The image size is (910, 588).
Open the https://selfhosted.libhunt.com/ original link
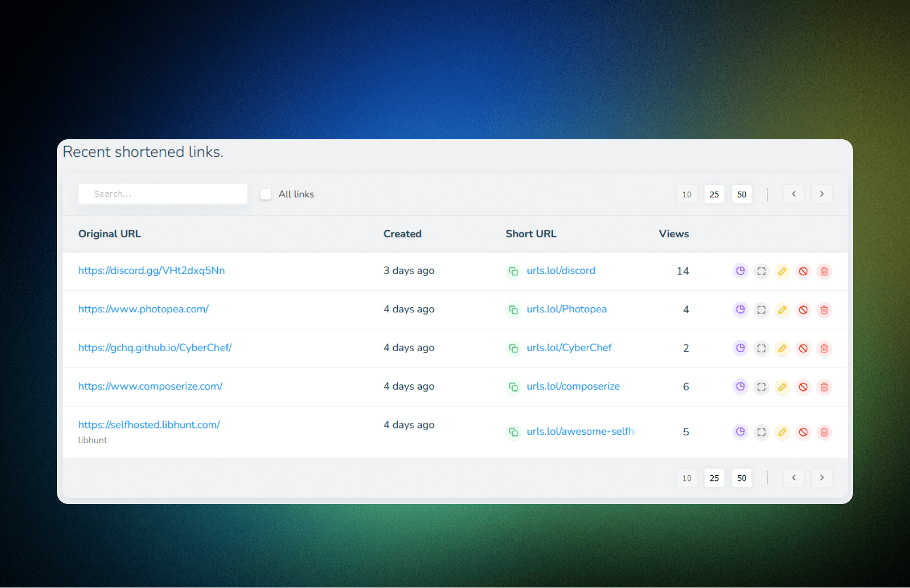point(149,425)
